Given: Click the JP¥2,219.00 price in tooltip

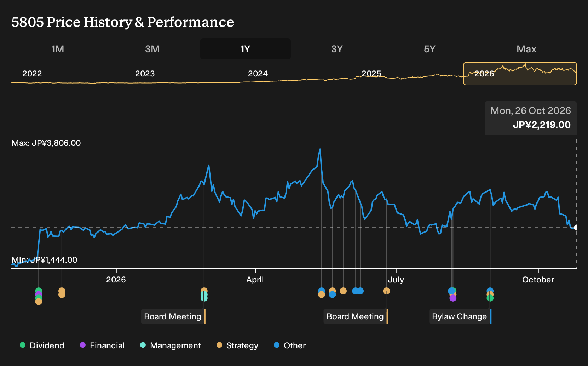Looking at the screenshot, I should pos(542,125).
